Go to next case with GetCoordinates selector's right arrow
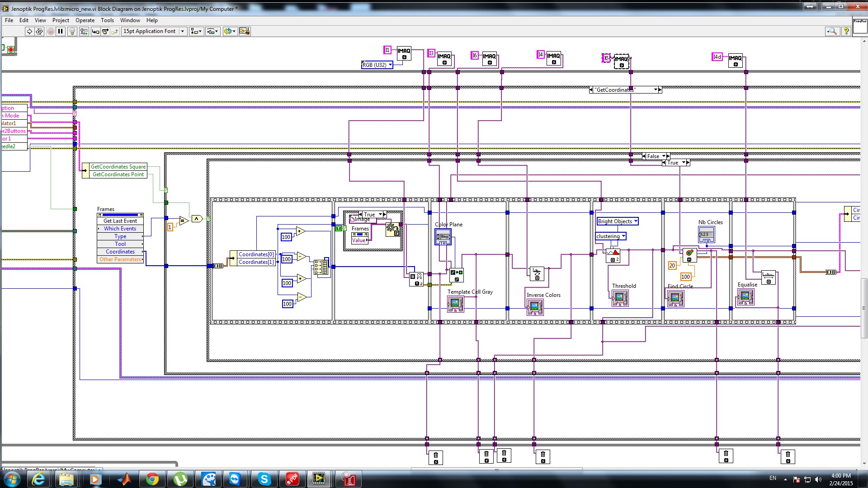This screenshot has height=488, width=868. (x=660, y=90)
